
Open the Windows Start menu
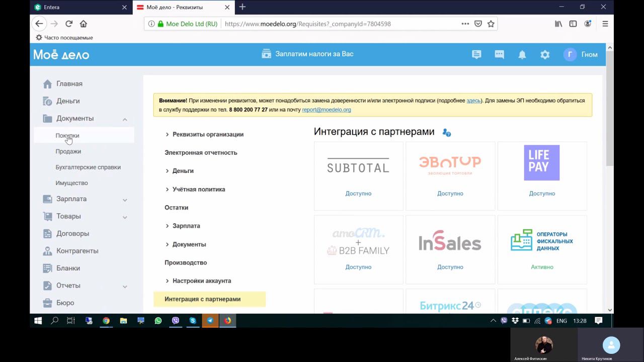[38, 320]
